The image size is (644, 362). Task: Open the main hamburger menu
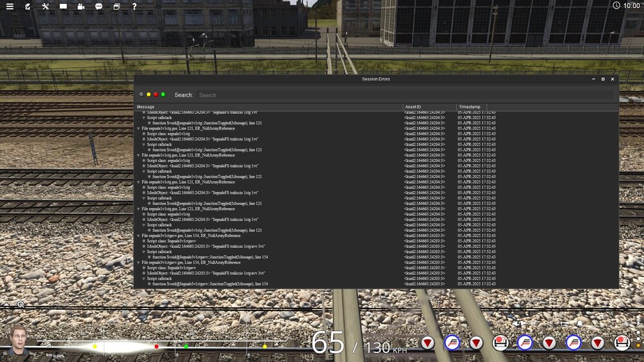[x=10, y=6]
